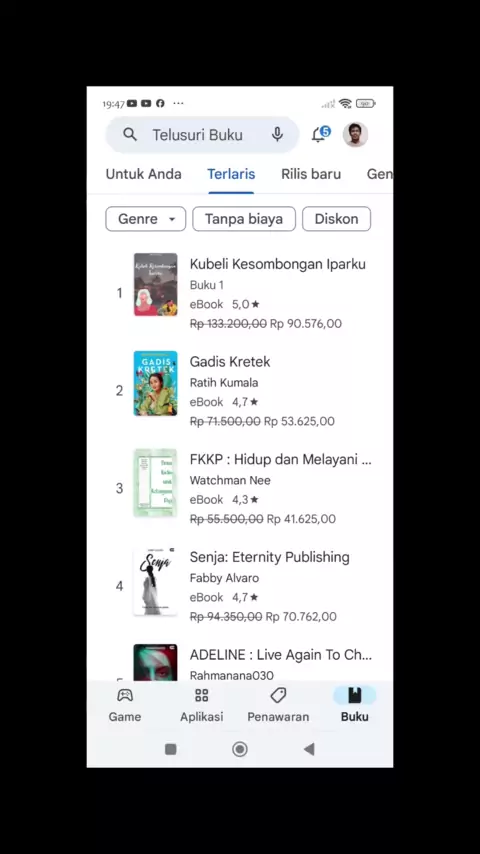Open Aplikasi section in bottom bar
This screenshot has height=854, width=480.
click(202, 705)
